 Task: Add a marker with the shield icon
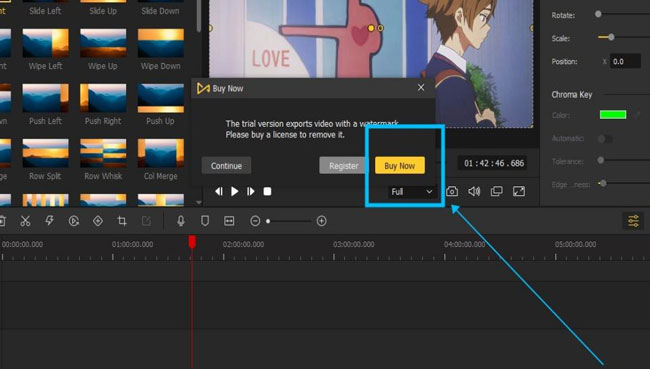coord(205,221)
